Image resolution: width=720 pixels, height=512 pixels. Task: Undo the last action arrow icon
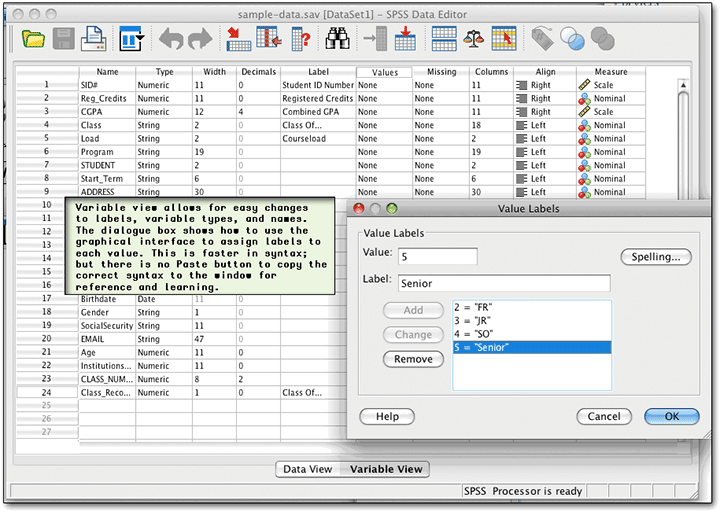(171, 39)
